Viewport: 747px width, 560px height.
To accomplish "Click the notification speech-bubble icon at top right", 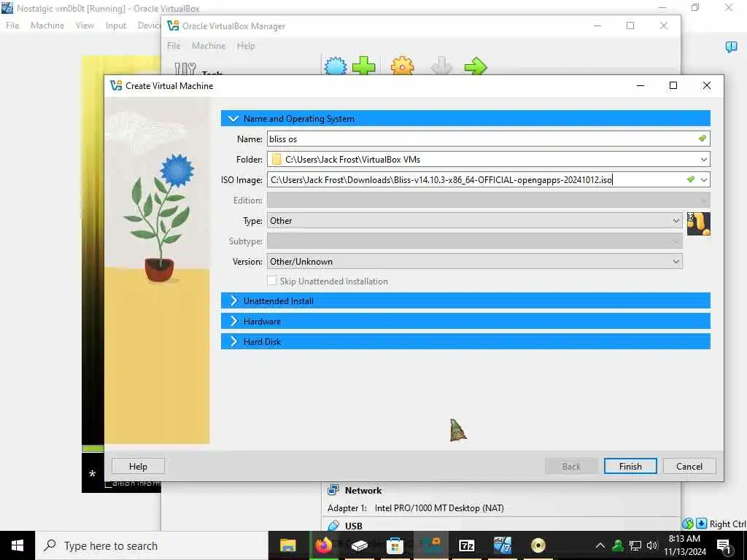I will coord(731,47).
